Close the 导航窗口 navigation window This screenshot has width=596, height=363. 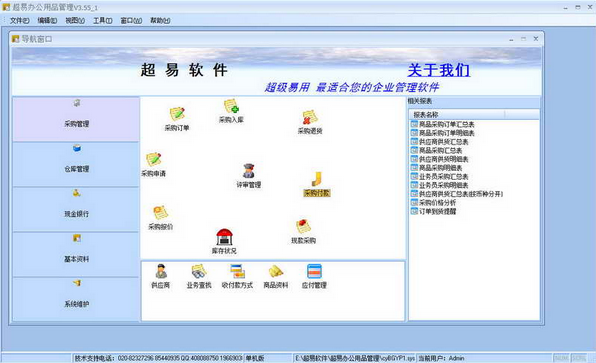[536, 39]
